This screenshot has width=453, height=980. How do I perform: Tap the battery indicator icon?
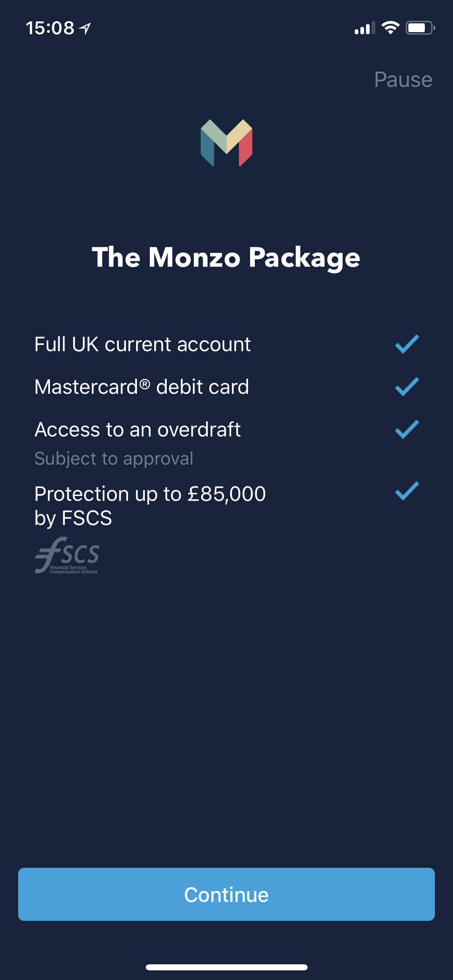420,28
